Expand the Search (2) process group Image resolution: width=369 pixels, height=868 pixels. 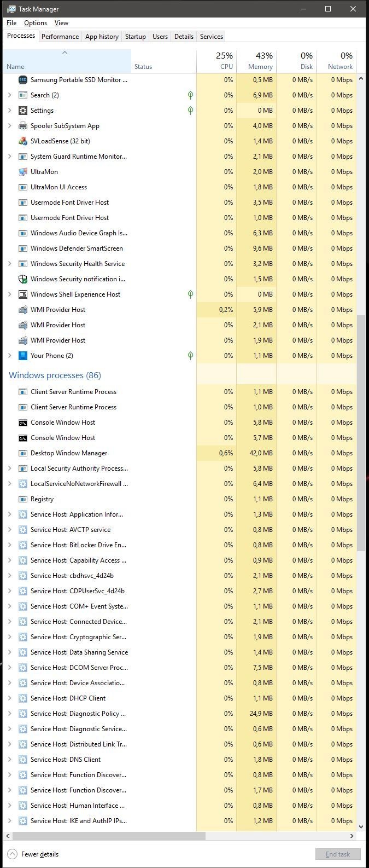9,95
